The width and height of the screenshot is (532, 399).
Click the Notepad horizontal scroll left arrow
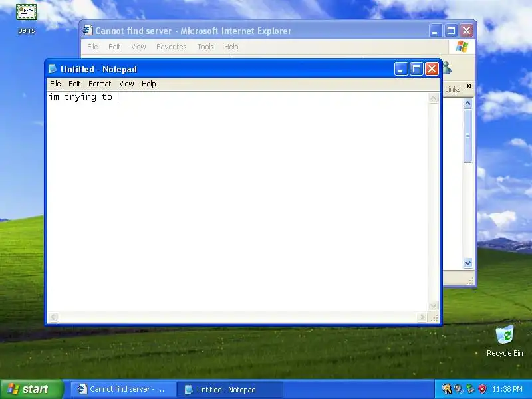point(53,317)
